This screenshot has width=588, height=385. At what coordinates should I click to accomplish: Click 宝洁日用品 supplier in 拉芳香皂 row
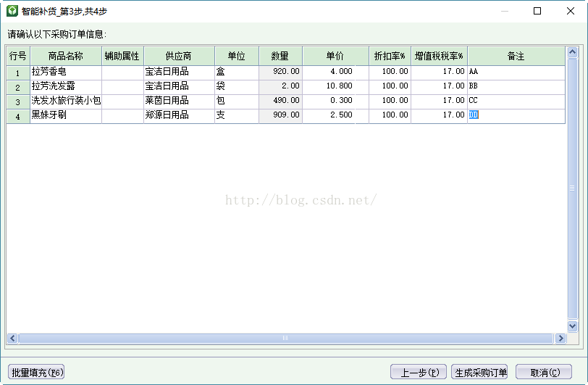(179, 73)
